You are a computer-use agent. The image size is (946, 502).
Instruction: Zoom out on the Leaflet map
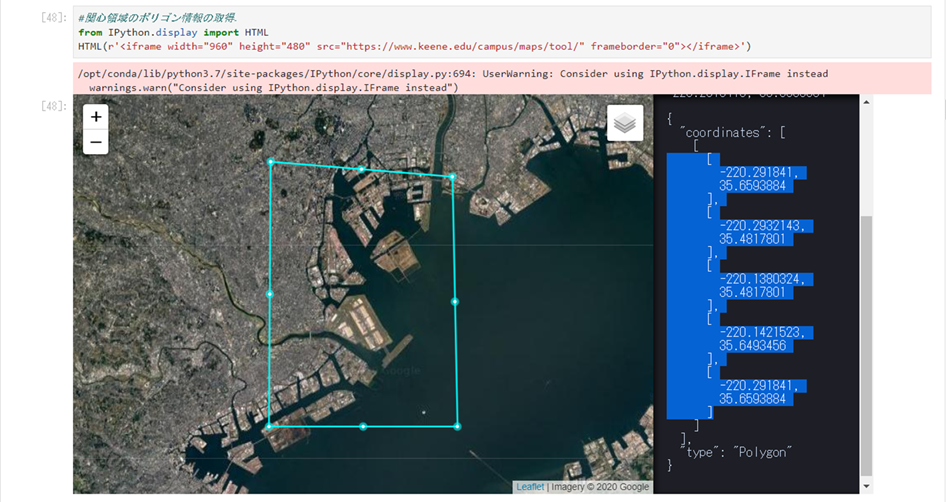coord(95,142)
